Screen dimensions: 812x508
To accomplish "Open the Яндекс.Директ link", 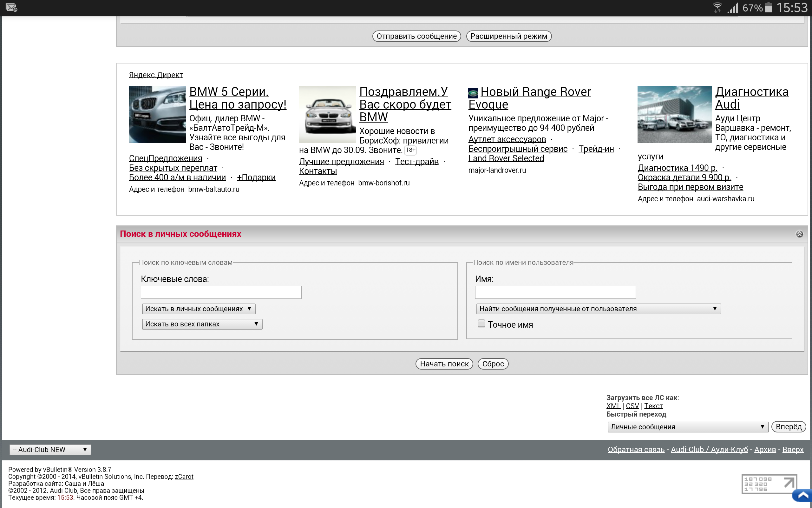I will (156, 75).
